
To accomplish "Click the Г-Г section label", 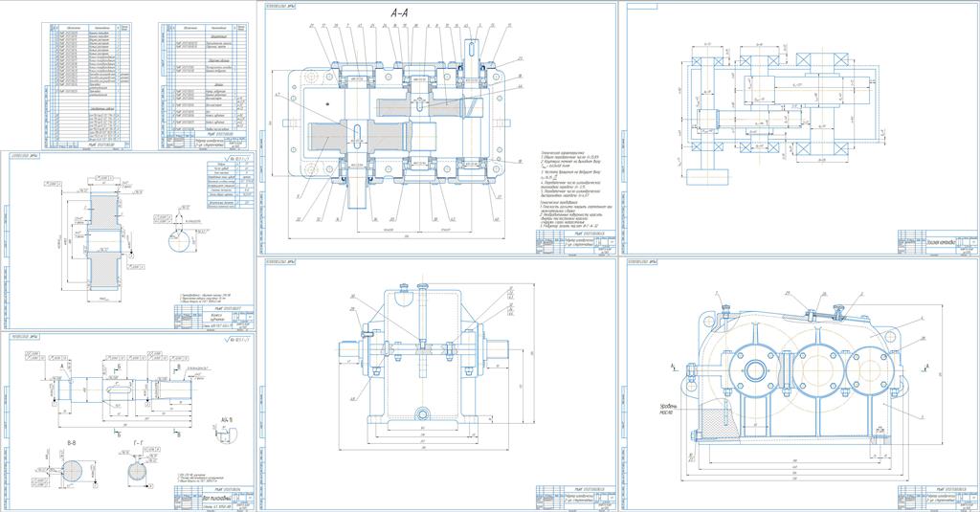I will tap(140, 441).
